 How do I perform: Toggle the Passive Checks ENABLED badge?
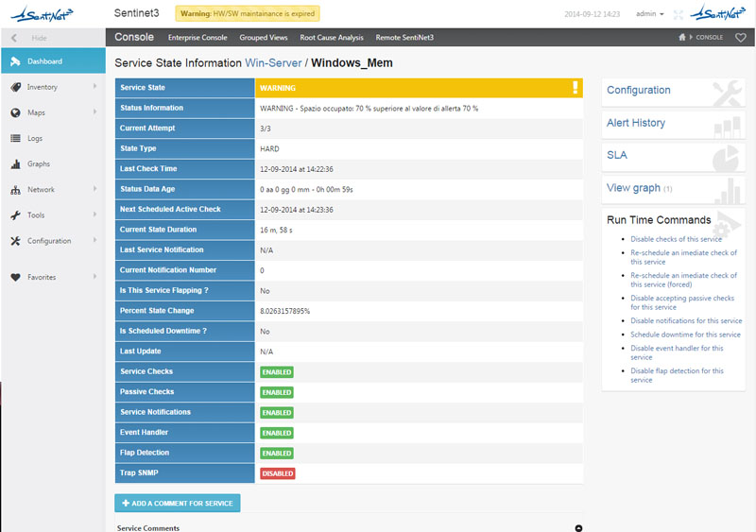[x=277, y=392]
